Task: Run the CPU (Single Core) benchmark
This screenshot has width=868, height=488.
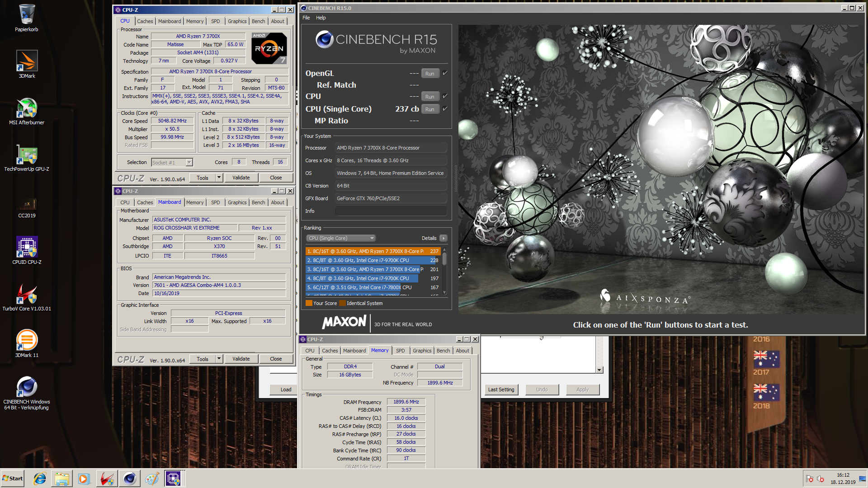Action: coord(430,109)
